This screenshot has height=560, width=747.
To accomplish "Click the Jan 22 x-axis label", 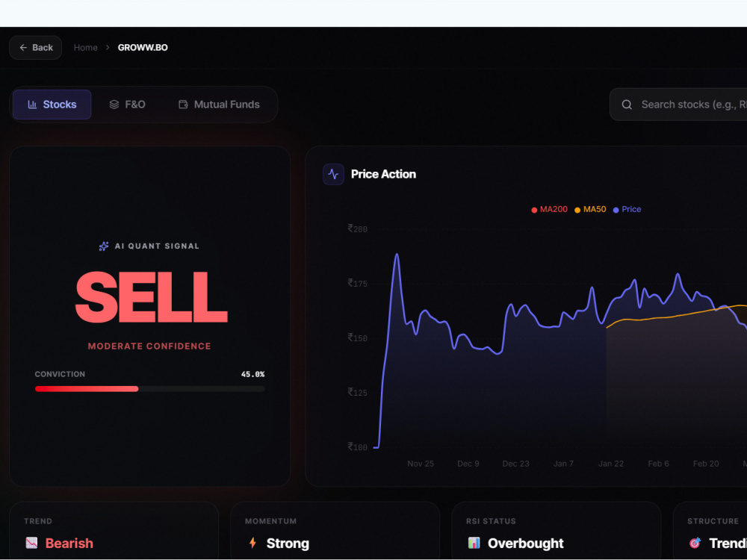I will tap(611, 464).
